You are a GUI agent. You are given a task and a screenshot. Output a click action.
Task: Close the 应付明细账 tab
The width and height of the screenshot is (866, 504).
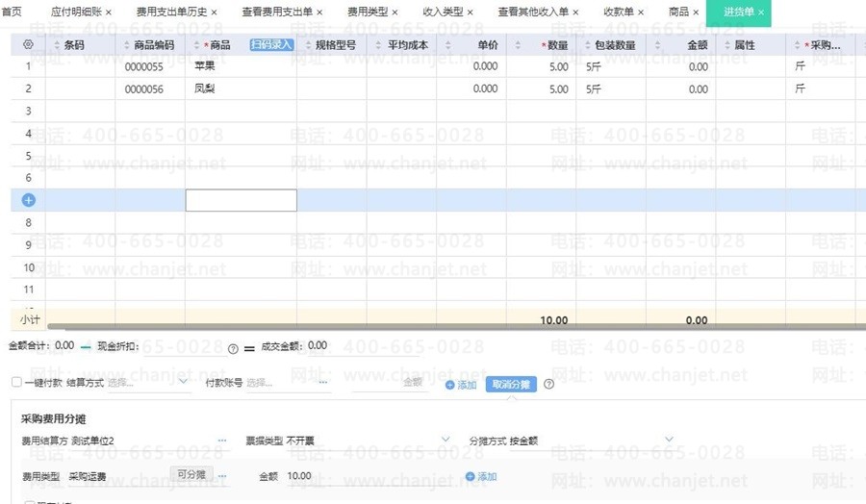click(x=108, y=13)
